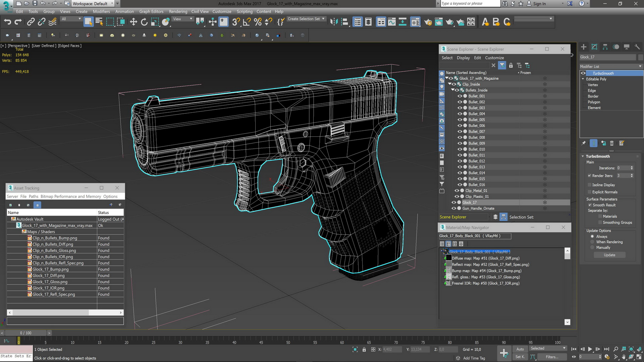This screenshot has height=362, width=644.
Task: Open the Curve Editor from toolbar
Action: tap(392, 22)
